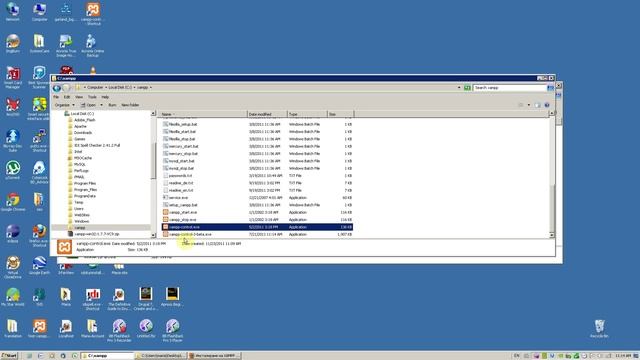Open the Network desktop icon
This screenshot has height=360, width=640.
tap(12, 11)
